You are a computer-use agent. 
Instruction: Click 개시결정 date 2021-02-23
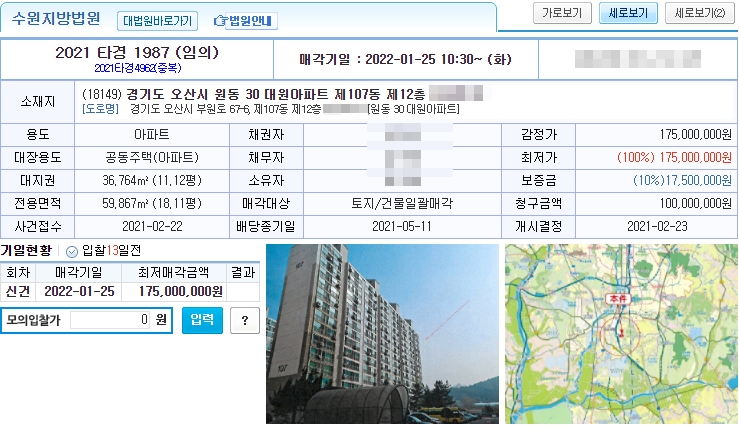(x=657, y=227)
